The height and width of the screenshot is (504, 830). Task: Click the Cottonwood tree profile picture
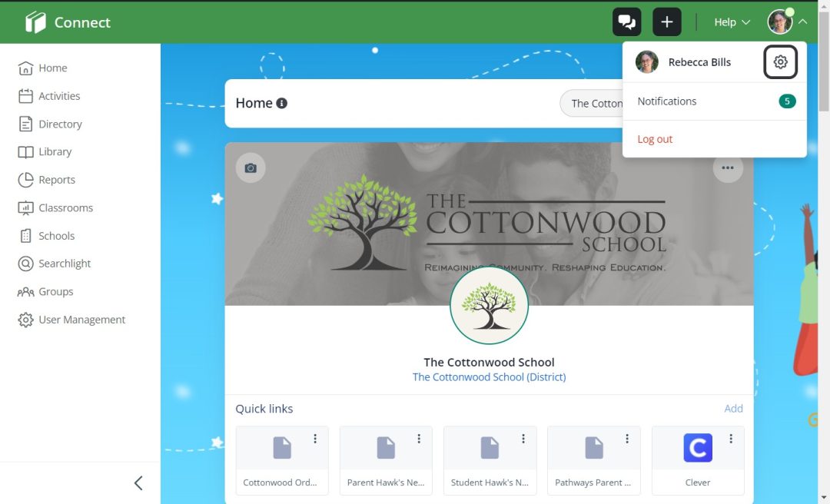click(x=489, y=305)
